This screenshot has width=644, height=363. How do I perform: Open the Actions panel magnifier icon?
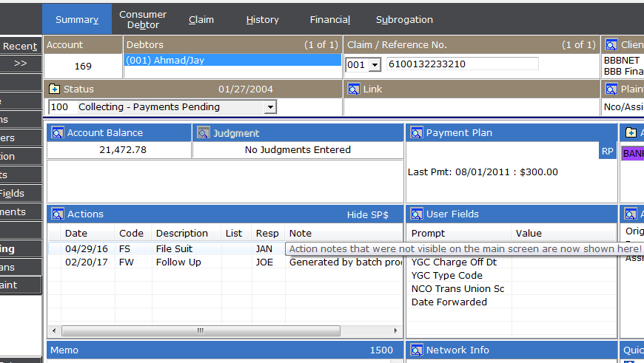(x=57, y=214)
